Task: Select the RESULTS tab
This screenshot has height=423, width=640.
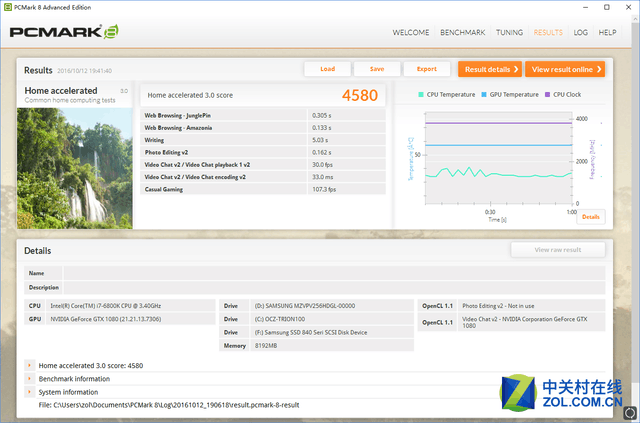Action: [548, 32]
